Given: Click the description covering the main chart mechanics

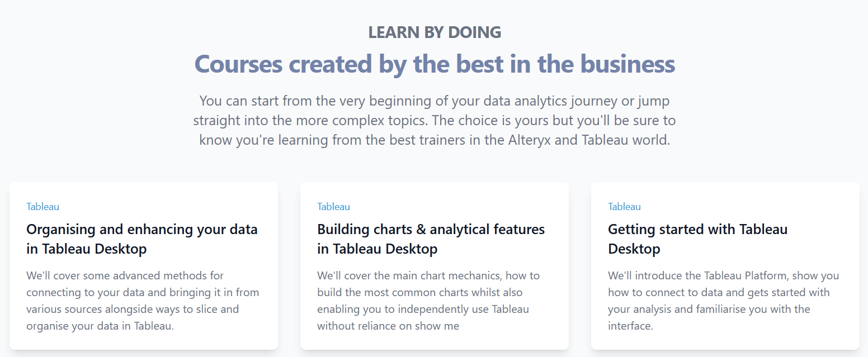Looking at the screenshot, I should tap(428, 301).
